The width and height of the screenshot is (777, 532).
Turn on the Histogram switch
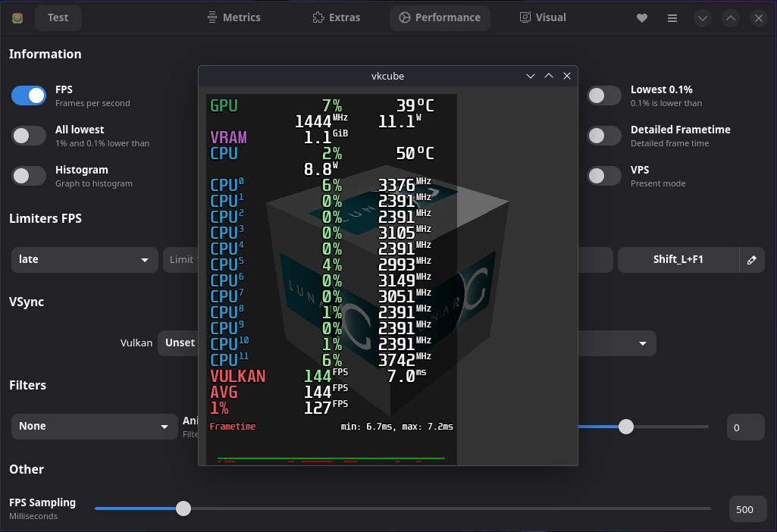29,176
